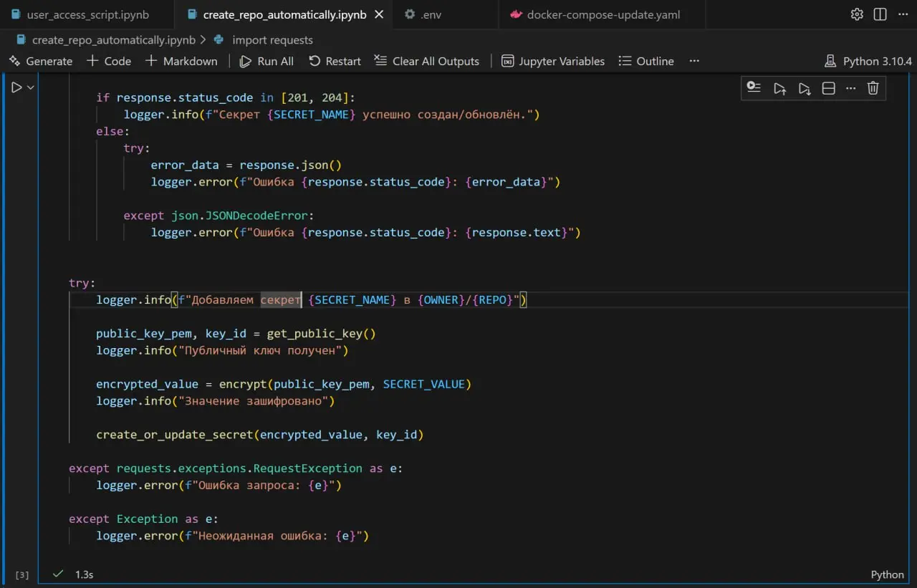Close the create_repo_automatically.ipynb tab
The width and height of the screenshot is (917, 588).
pos(379,14)
